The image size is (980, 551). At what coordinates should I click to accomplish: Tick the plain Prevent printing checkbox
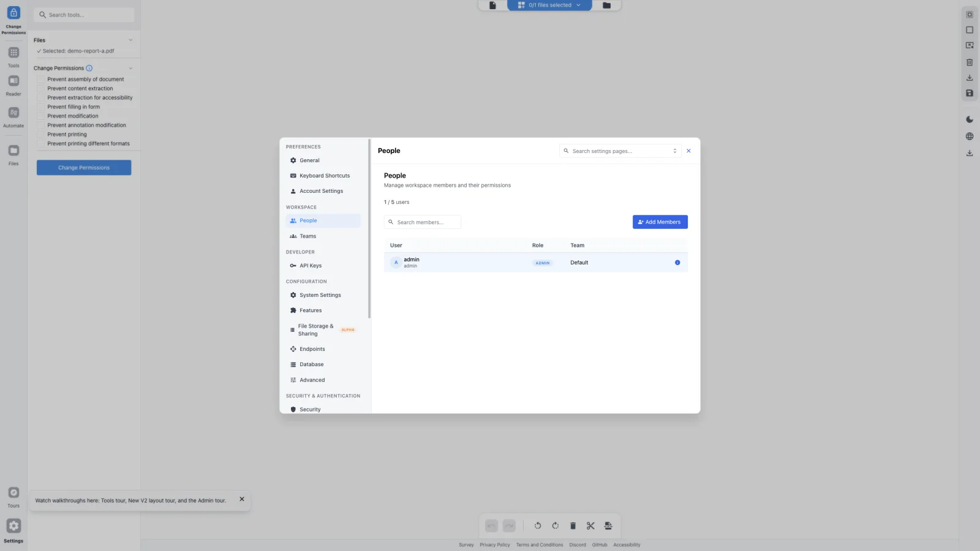click(41, 134)
